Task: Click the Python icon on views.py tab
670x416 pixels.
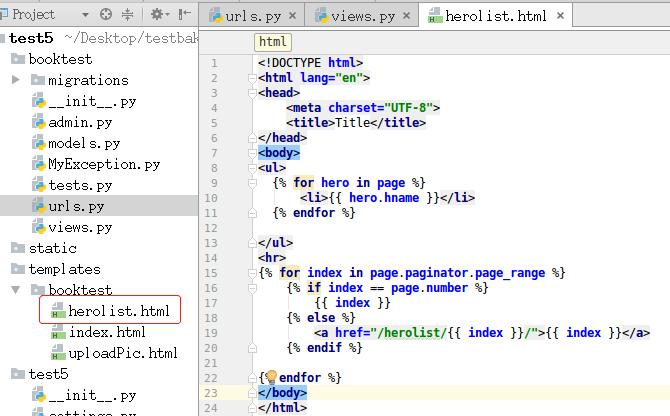Action: pyautogui.click(x=322, y=15)
